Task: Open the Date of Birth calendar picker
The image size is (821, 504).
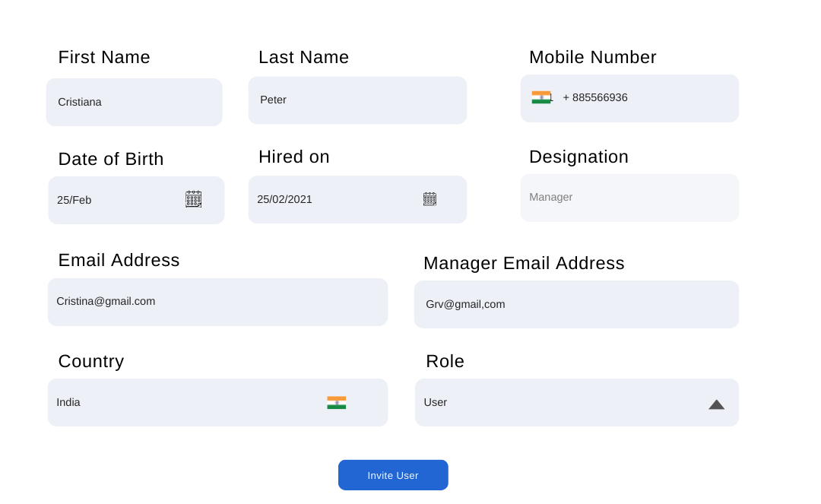Action: (193, 199)
